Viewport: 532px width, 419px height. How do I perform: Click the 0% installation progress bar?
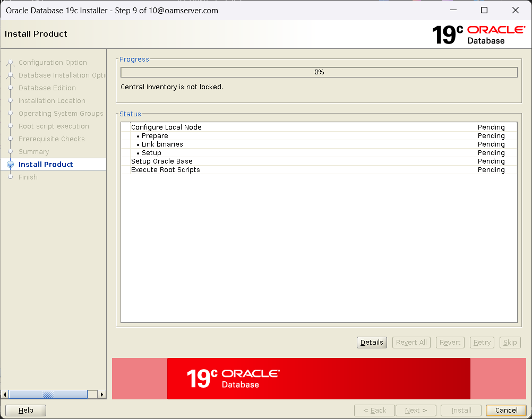coord(319,72)
